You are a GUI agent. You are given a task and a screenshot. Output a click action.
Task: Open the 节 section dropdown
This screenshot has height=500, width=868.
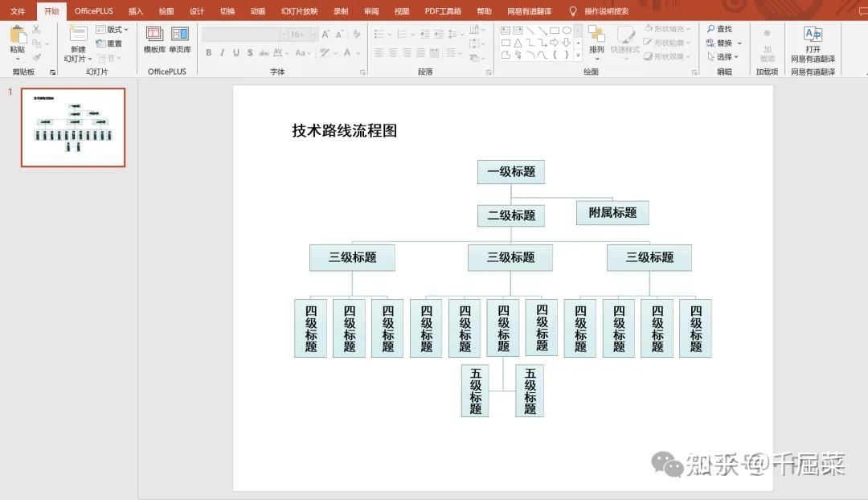[109, 58]
